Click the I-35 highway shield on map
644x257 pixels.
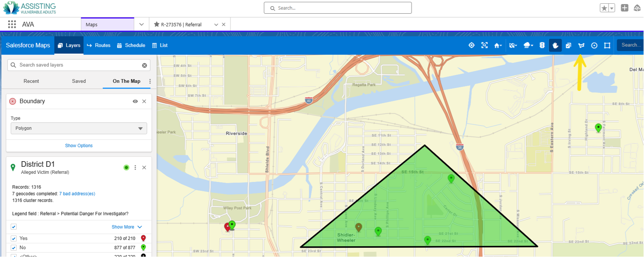pos(460,147)
